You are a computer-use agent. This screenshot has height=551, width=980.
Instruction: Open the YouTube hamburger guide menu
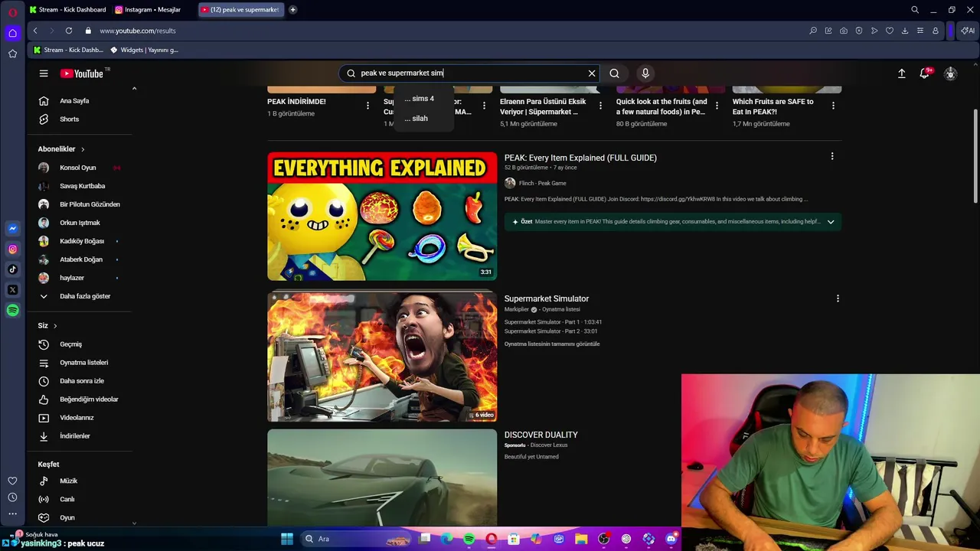pos(44,73)
